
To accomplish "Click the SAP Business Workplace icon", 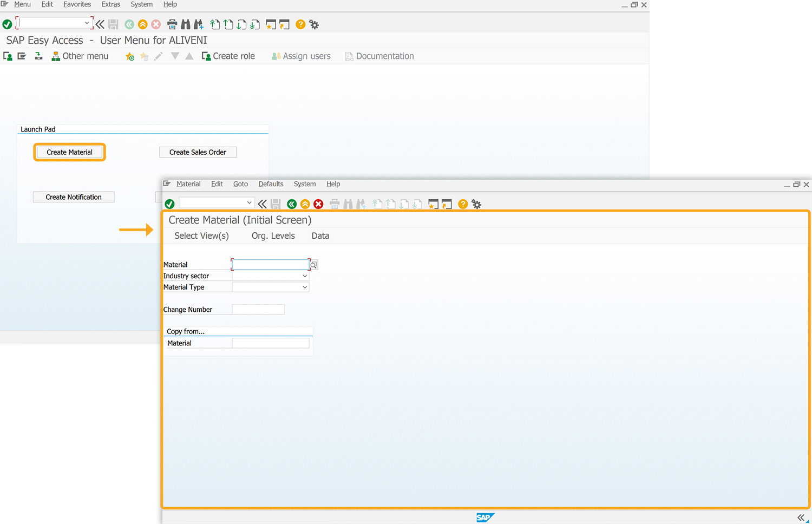I will (38, 56).
